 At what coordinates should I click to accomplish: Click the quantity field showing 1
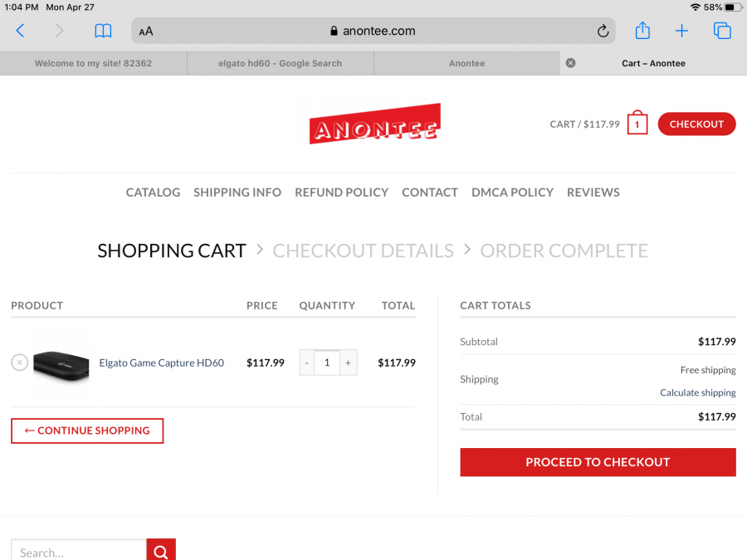pos(327,363)
